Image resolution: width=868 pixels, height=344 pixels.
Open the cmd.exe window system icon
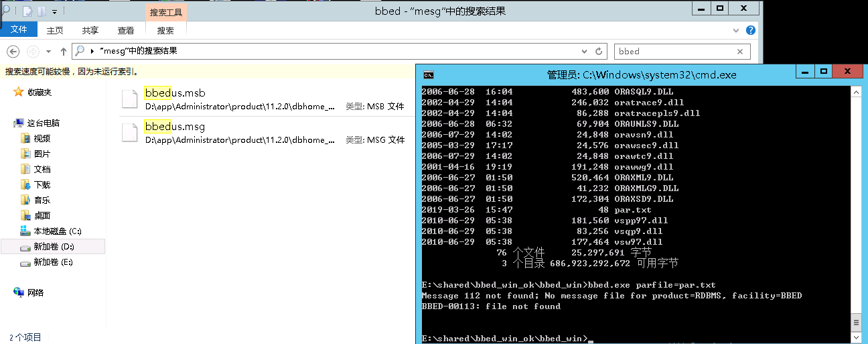click(429, 74)
